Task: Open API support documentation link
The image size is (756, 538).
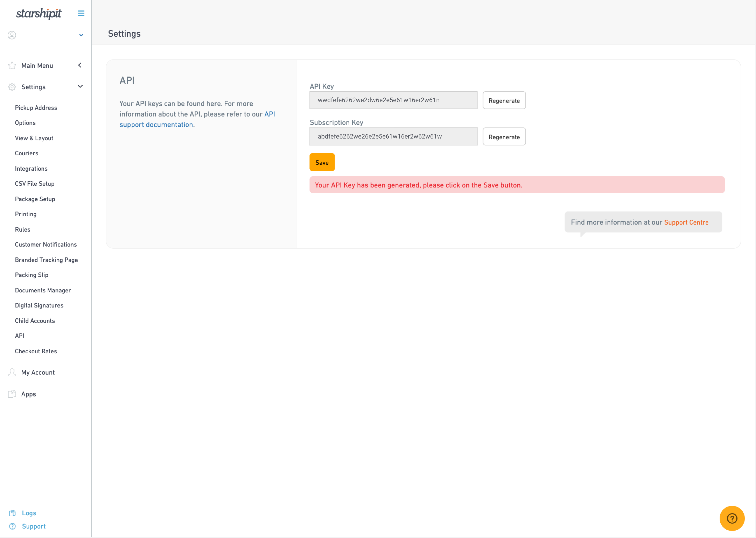Action: 197,119
